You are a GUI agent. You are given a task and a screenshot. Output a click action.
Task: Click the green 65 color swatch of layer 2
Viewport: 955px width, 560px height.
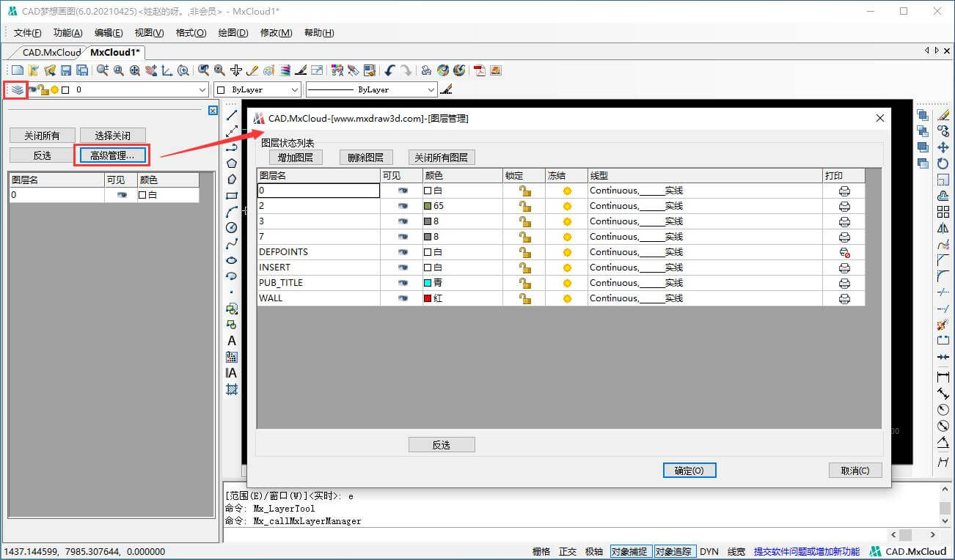(428, 206)
